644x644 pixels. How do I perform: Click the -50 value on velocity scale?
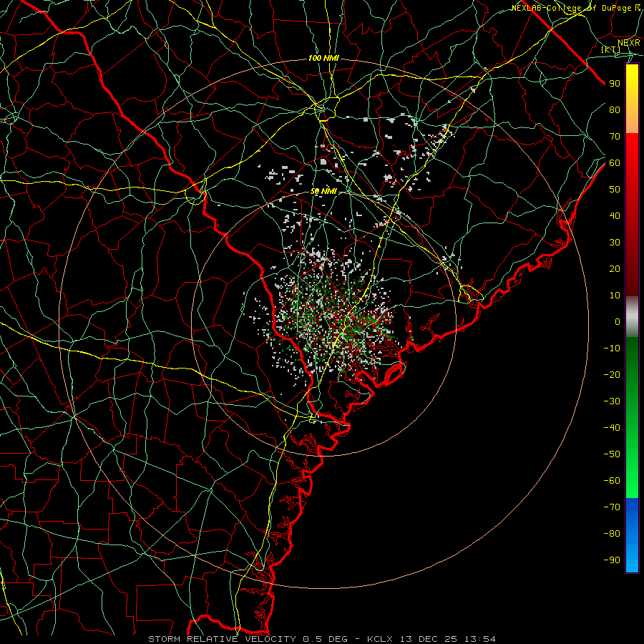pyautogui.click(x=612, y=454)
